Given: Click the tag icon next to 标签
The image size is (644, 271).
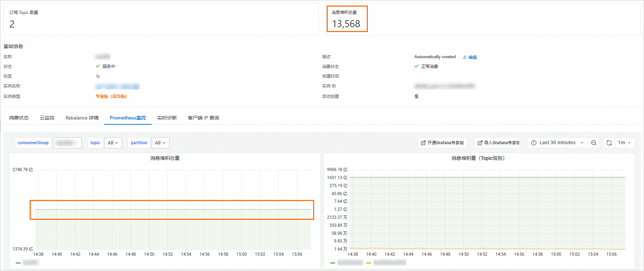Looking at the screenshot, I should [98, 76].
